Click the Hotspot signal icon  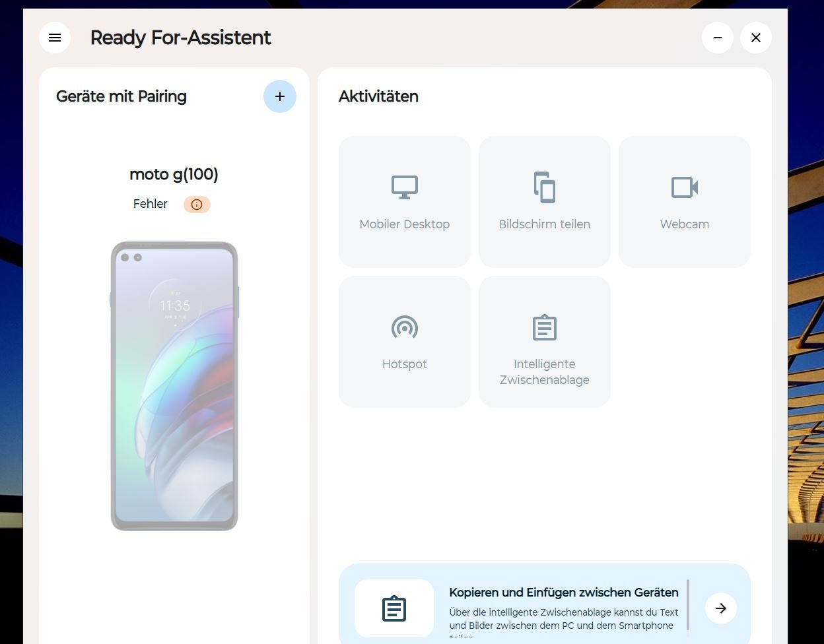[x=405, y=327]
